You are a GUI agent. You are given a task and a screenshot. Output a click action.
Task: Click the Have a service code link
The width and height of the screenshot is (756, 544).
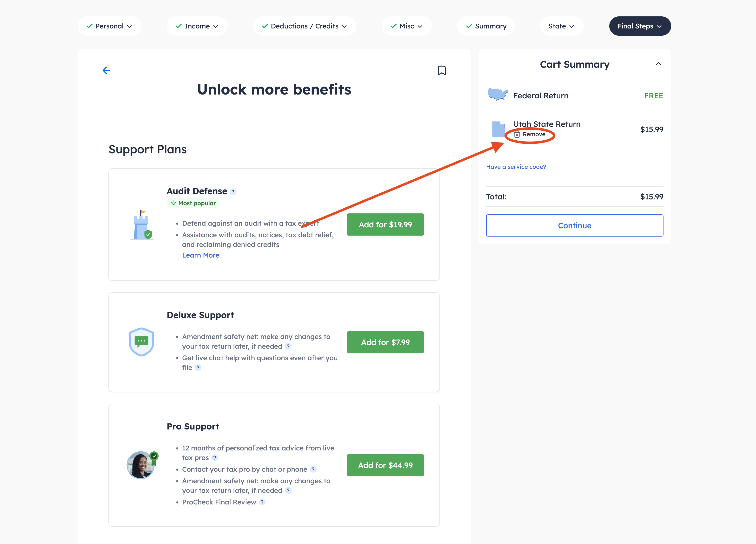pyautogui.click(x=516, y=167)
